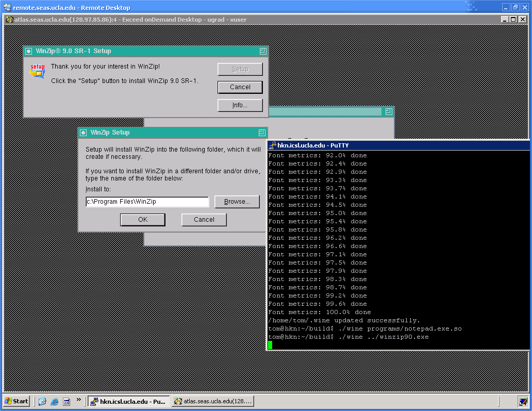Maximize the WinZip 9.0 SR-1 Setup window

pos(263,51)
